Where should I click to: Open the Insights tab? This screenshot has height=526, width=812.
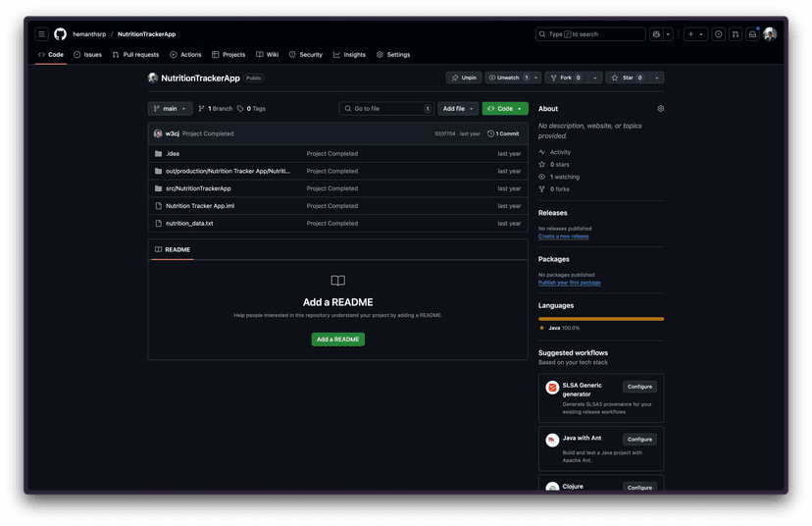click(349, 54)
